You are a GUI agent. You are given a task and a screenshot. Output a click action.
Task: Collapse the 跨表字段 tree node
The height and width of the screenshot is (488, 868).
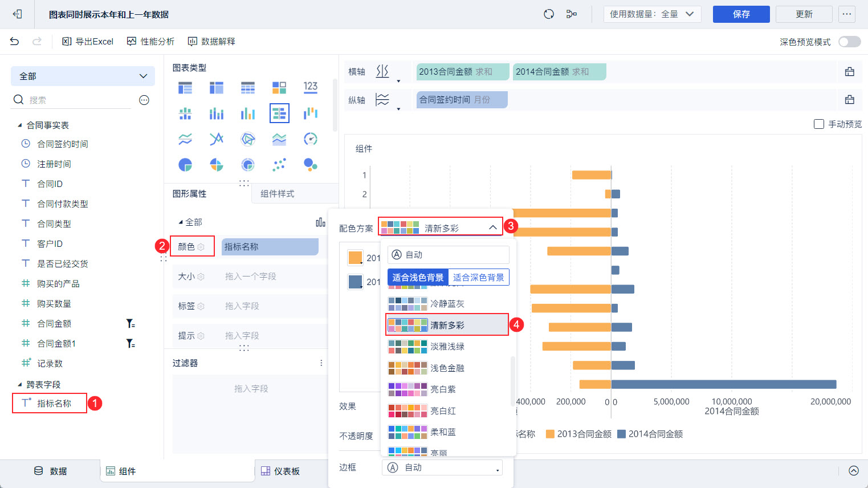click(x=20, y=385)
